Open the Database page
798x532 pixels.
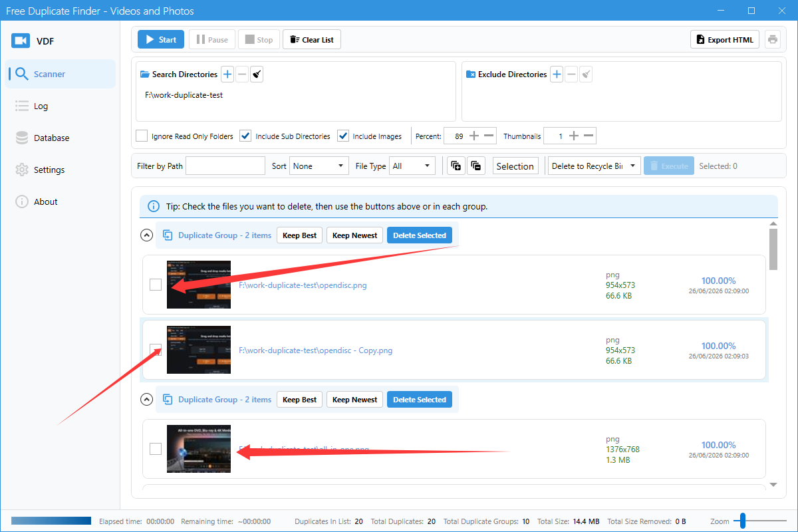[61, 138]
